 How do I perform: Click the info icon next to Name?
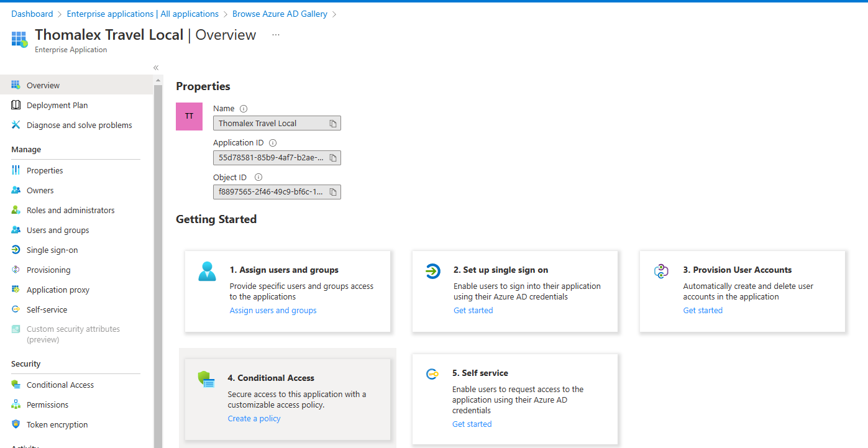click(244, 109)
